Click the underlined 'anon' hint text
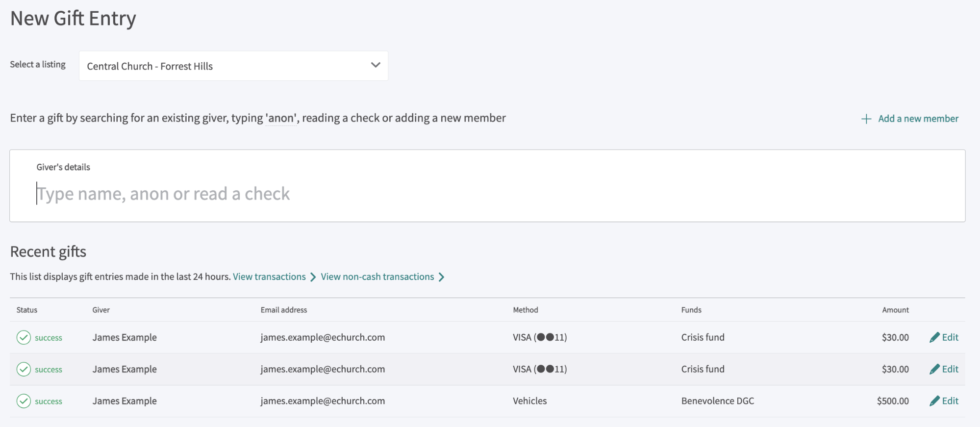Image resolution: width=980 pixels, height=427 pixels. [x=281, y=118]
